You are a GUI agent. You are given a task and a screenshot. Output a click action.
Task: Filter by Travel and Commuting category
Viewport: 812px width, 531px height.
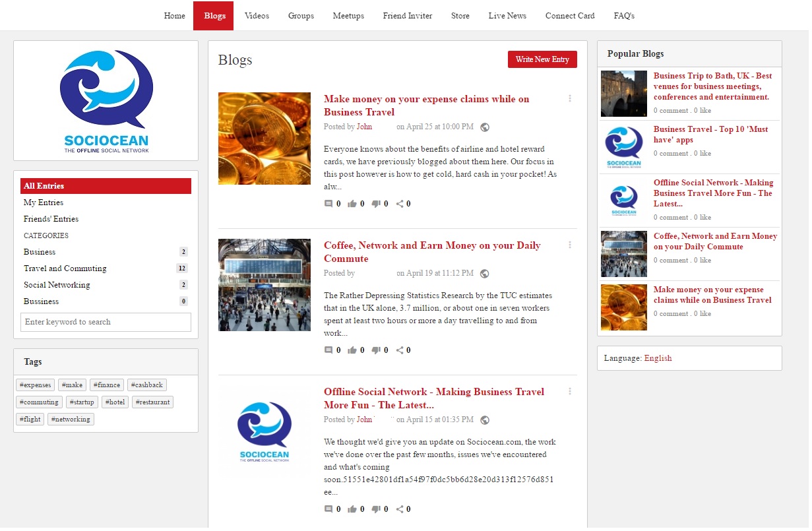pyautogui.click(x=106, y=268)
